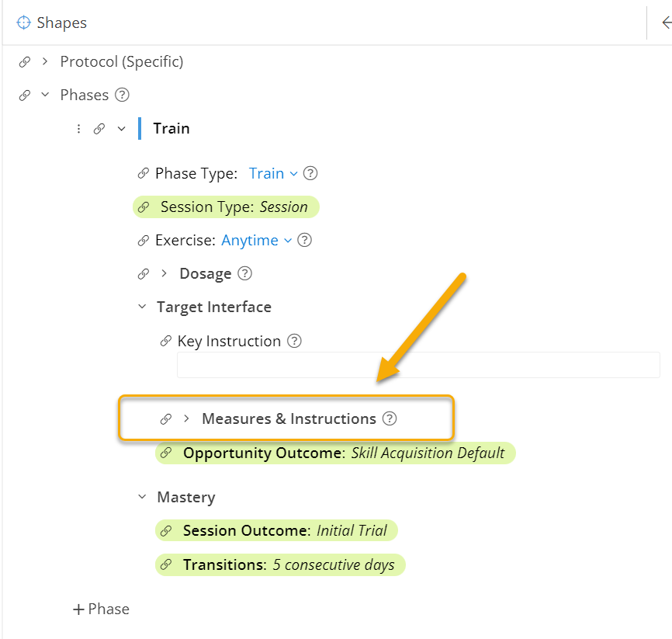Viewport: 672px width, 639px height.
Task: Click link icon next to Session Type
Action: (143, 207)
